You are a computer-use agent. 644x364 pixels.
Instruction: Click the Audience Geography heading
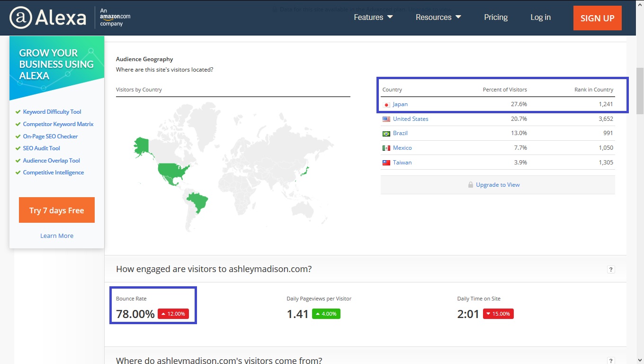pos(144,59)
